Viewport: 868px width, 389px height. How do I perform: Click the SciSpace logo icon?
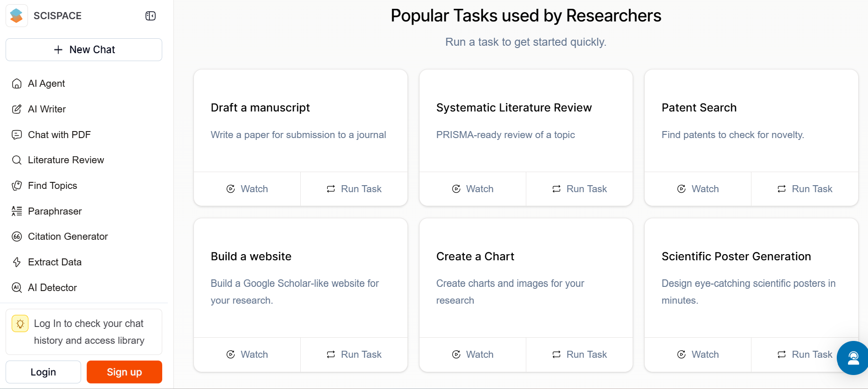tap(17, 16)
